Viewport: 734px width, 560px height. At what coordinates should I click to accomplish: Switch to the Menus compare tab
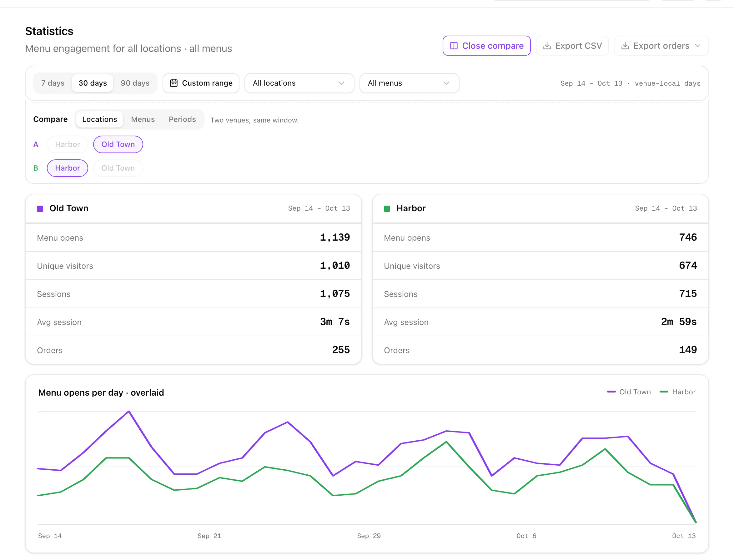coord(143,119)
